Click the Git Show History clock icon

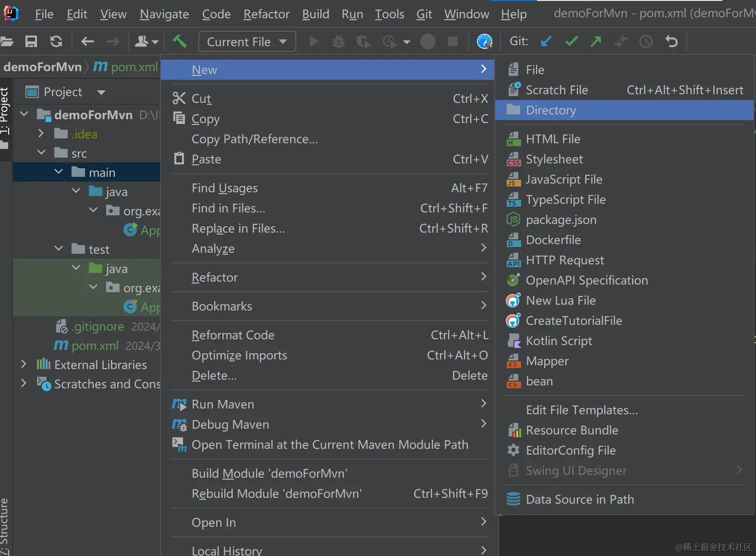click(646, 42)
